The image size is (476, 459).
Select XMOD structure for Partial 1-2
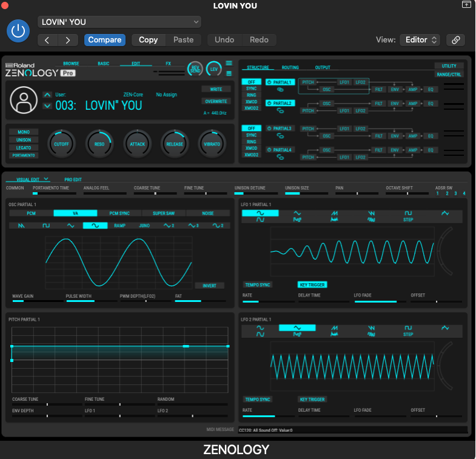[x=252, y=102]
